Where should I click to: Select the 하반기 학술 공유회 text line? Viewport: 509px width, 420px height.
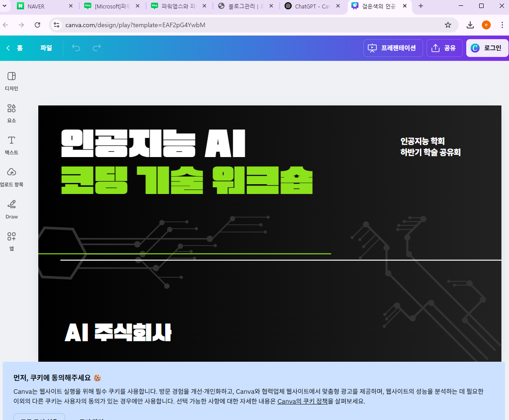pos(430,152)
